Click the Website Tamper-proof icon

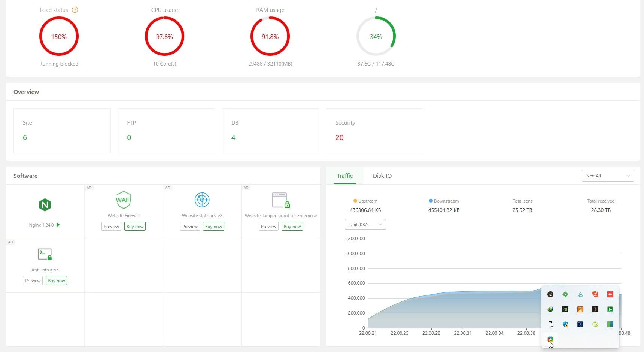point(280,200)
